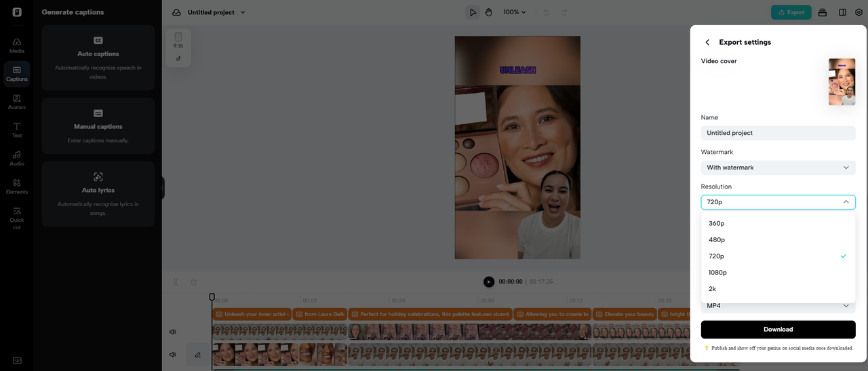Open the With watermark dropdown
The image size is (868, 371).
click(x=778, y=168)
